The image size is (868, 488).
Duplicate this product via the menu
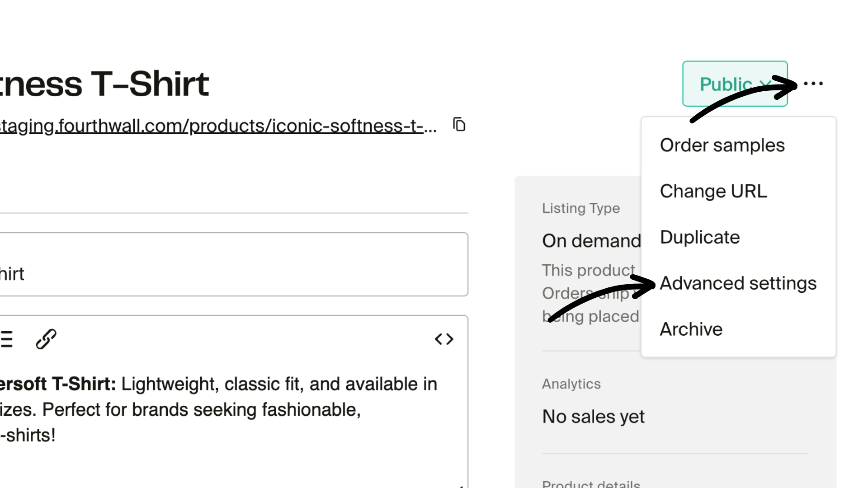700,237
